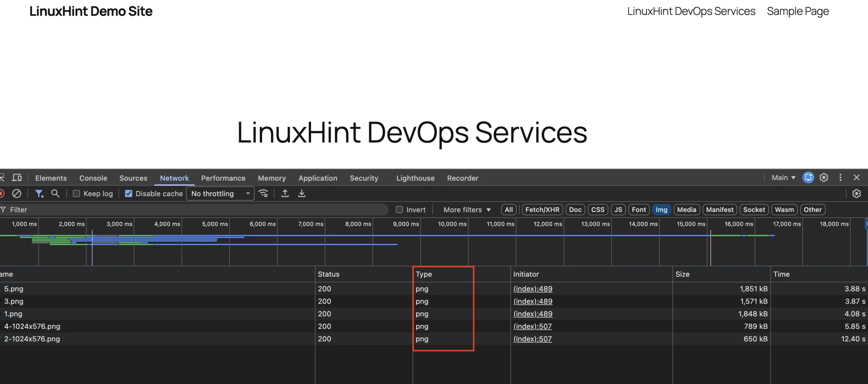868x384 pixels.
Task: Select the Media filter chip
Action: 687,210
